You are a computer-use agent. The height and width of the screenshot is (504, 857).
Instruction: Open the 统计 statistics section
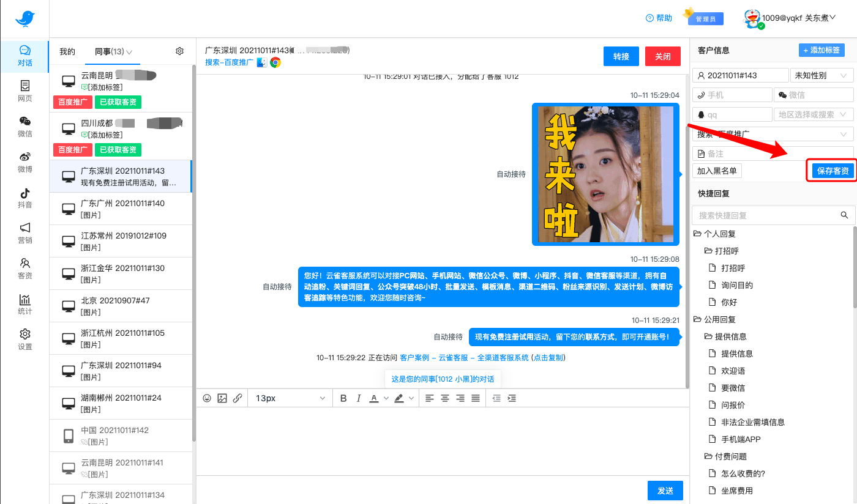[24, 304]
